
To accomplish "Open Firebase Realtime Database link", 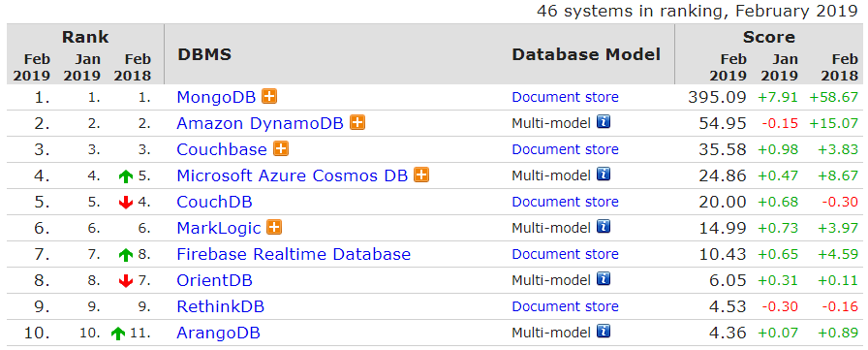I will click(x=294, y=254).
